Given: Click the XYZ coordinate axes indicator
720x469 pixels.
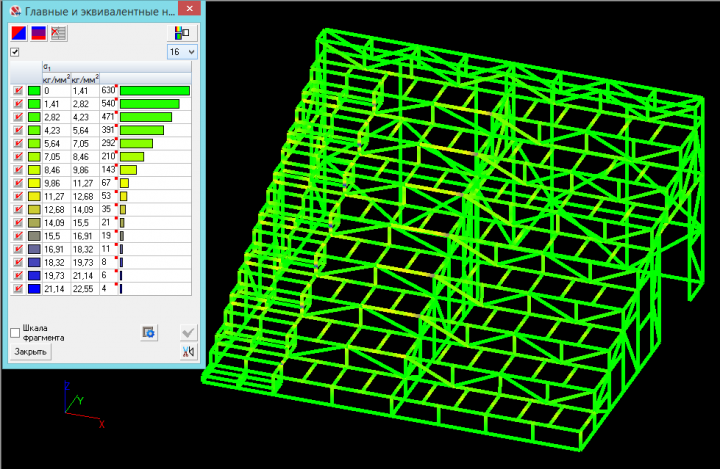Looking at the screenshot, I should (84, 405).
